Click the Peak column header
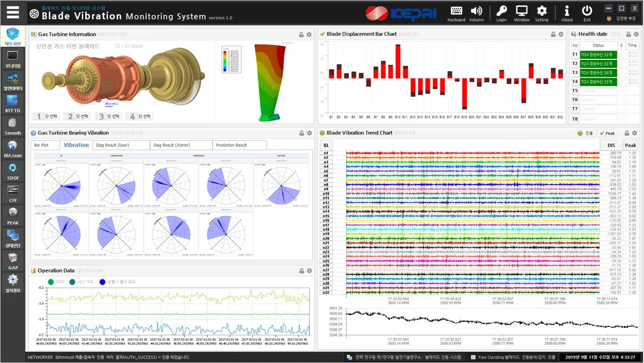The width and height of the screenshot is (644, 363). [631, 145]
